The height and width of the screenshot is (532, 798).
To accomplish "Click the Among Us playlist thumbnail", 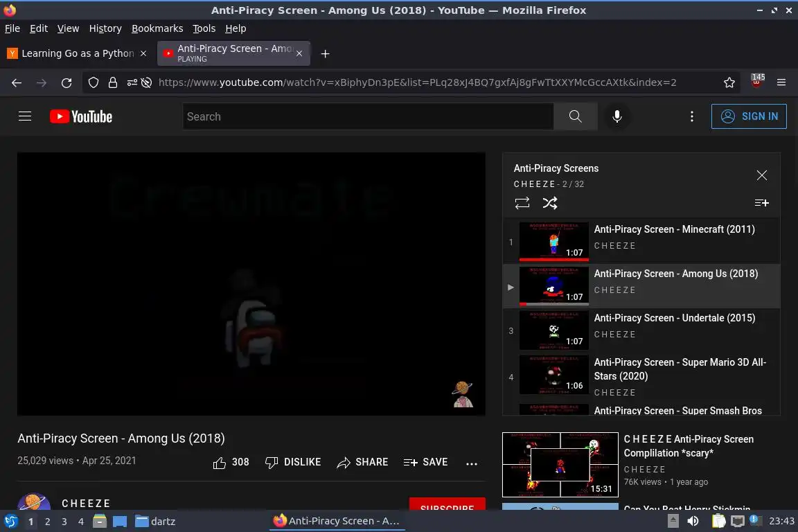I will pos(553,286).
